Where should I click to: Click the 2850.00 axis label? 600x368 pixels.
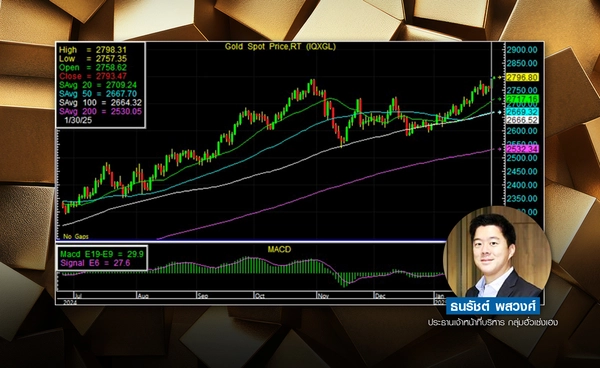tap(522, 64)
